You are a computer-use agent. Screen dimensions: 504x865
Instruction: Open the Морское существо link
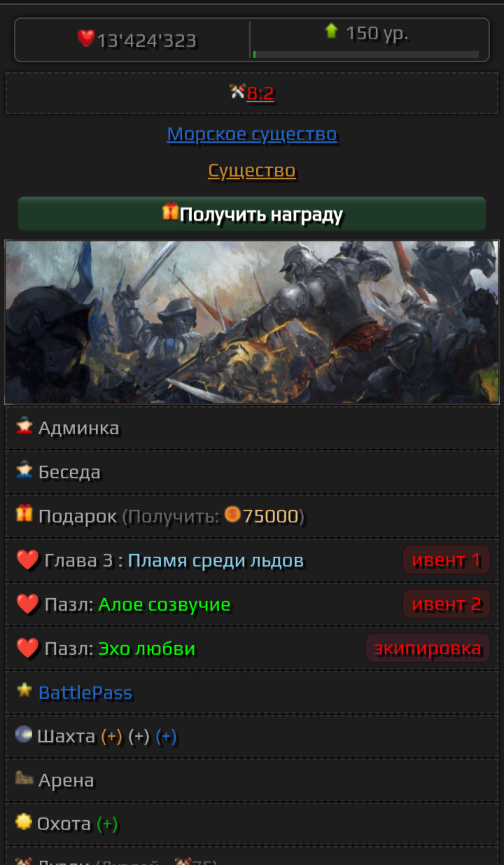coord(252,134)
